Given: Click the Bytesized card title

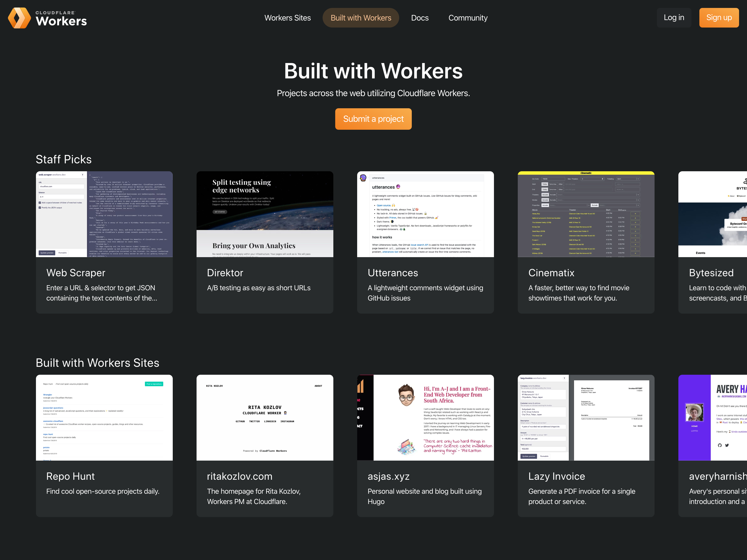Looking at the screenshot, I should tap(711, 273).
